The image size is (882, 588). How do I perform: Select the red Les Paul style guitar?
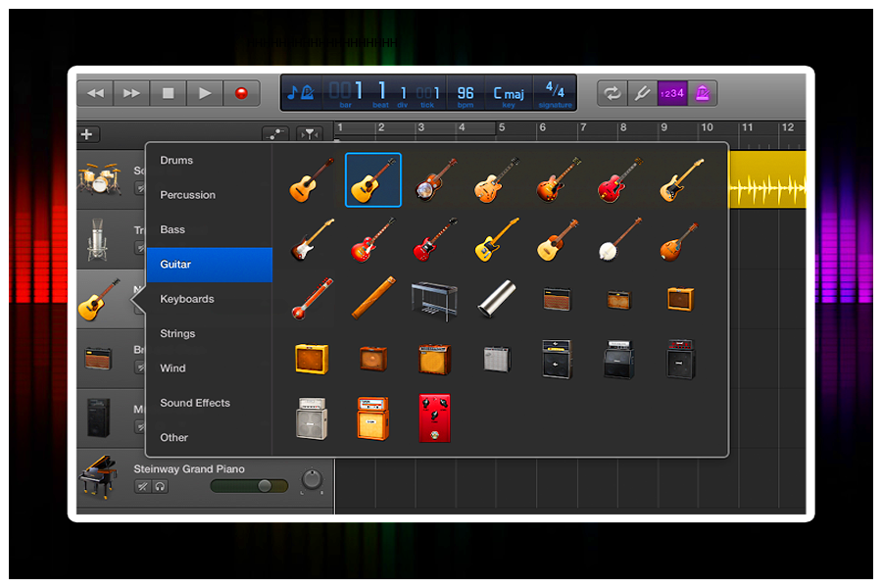373,240
